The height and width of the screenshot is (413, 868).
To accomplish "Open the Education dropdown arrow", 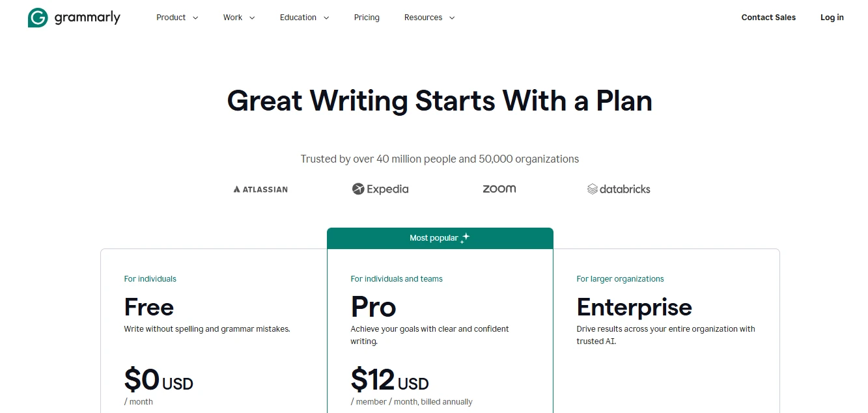I will [x=326, y=18].
